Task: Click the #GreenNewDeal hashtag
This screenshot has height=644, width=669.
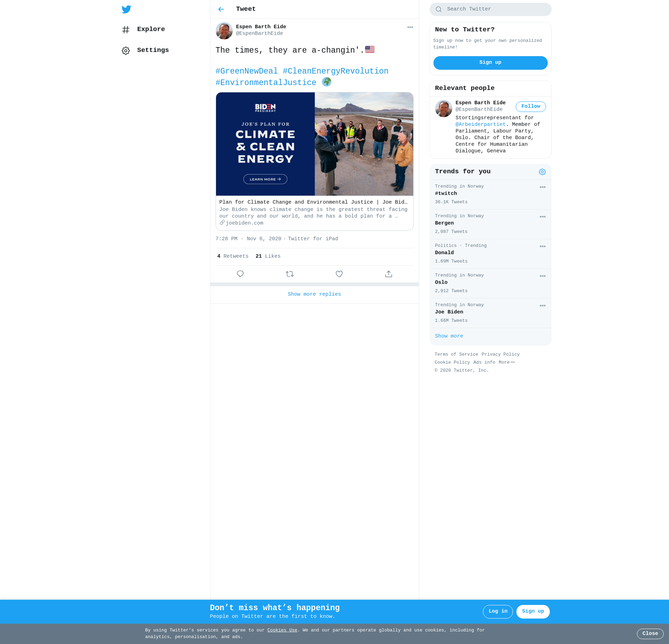Action: (x=247, y=71)
